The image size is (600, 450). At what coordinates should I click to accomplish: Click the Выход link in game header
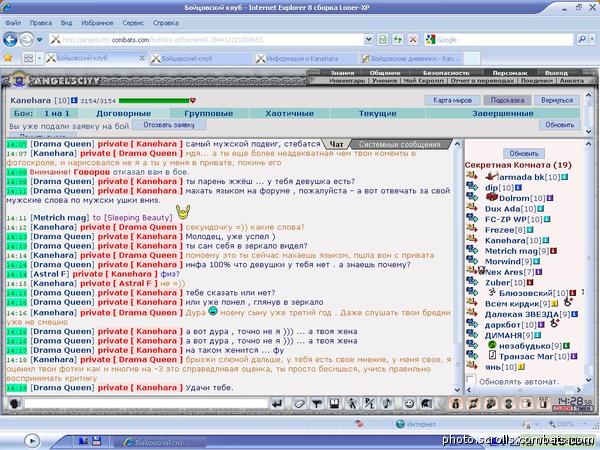[556, 73]
